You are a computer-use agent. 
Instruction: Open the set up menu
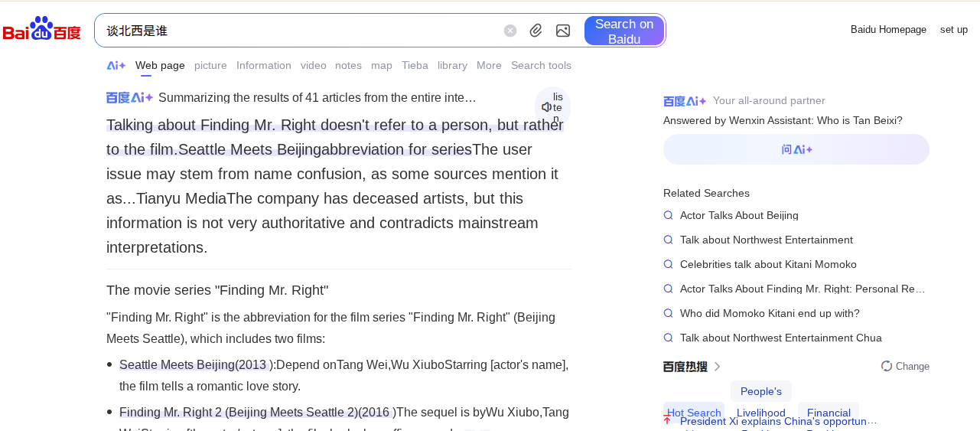click(x=953, y=30)
